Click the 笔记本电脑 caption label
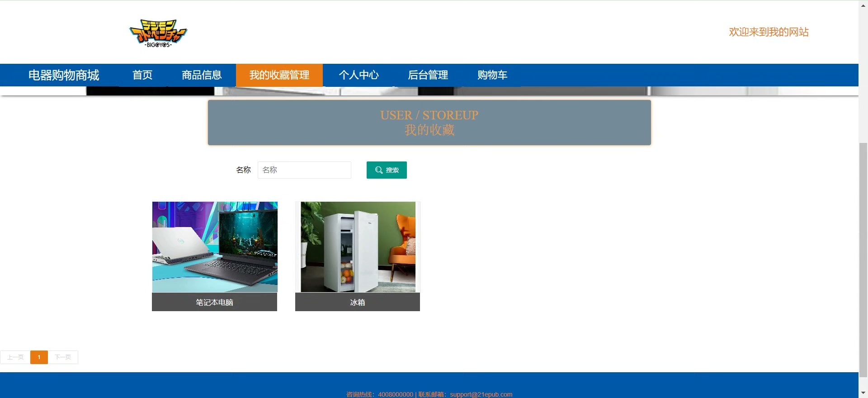 pos(214,302)
